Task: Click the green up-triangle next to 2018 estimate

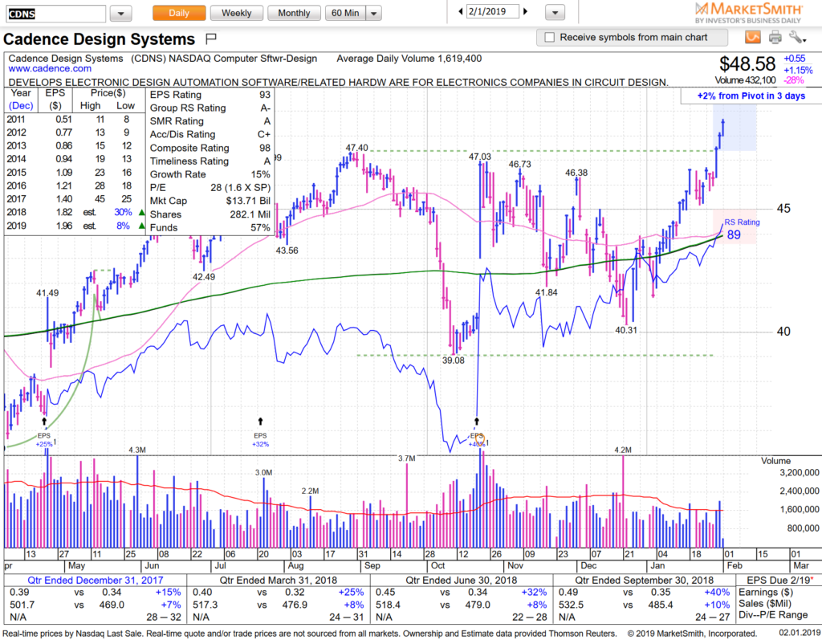Action: (141, 213)
